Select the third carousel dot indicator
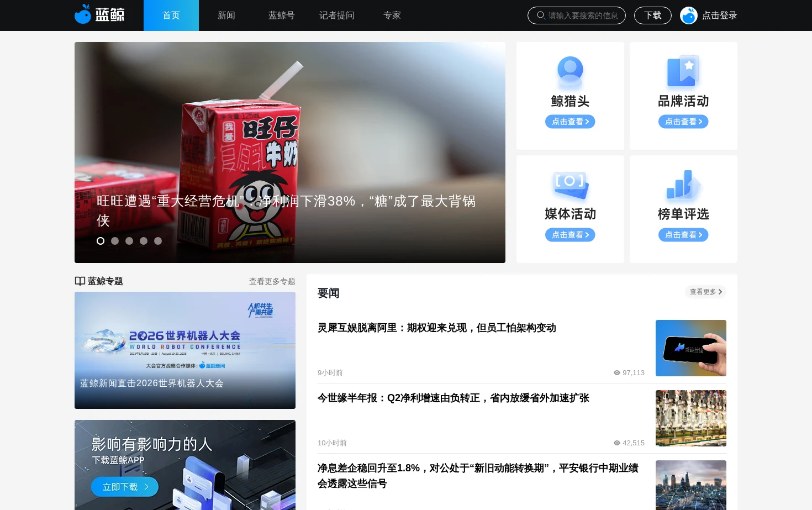 coord(129,241)
